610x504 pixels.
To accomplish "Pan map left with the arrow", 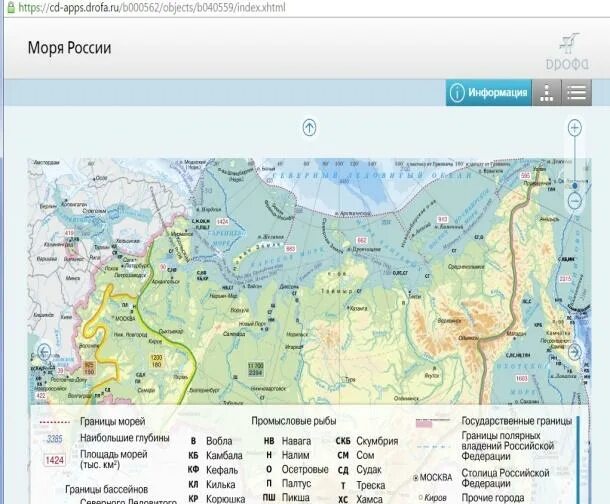I will 44,352.
